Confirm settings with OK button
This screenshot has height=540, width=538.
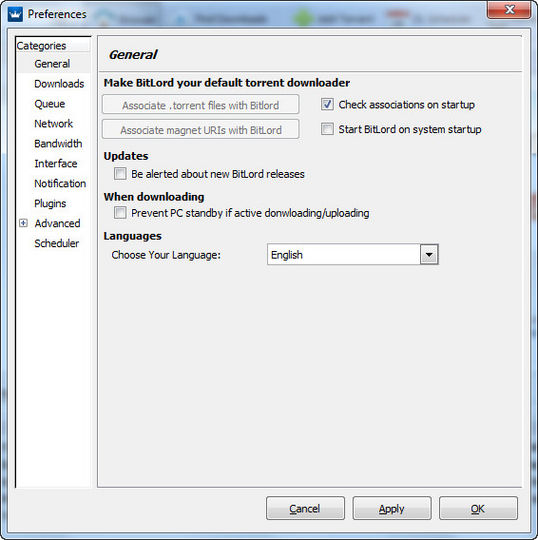[478, 508]
